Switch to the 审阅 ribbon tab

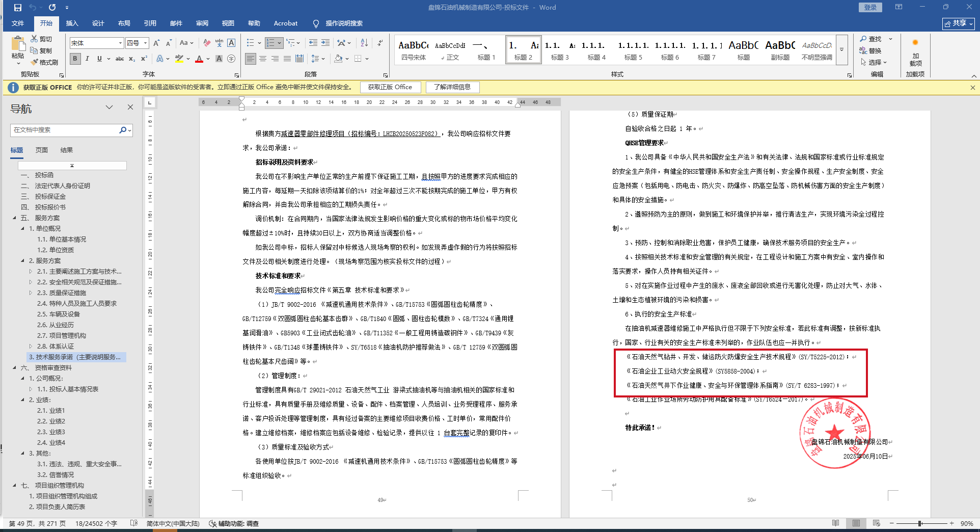point(202,23)
